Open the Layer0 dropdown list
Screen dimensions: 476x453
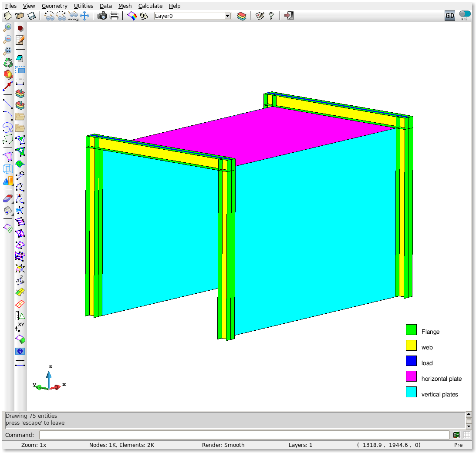227,16
